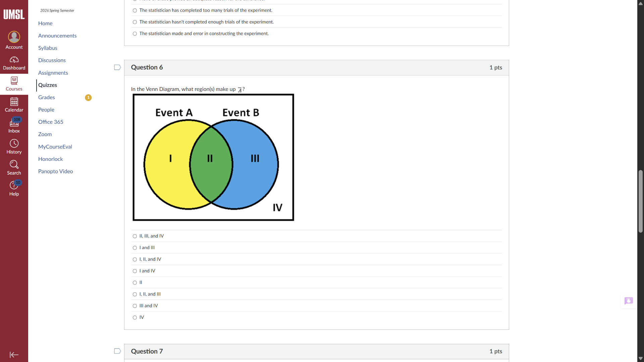644x362 pixels.
Task: Open the Search tool
Action: click(14, 167)
